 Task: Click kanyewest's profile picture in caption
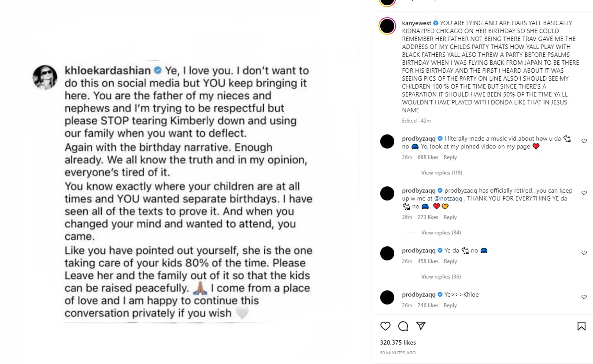pyautogui.click(x=387, y=26)
